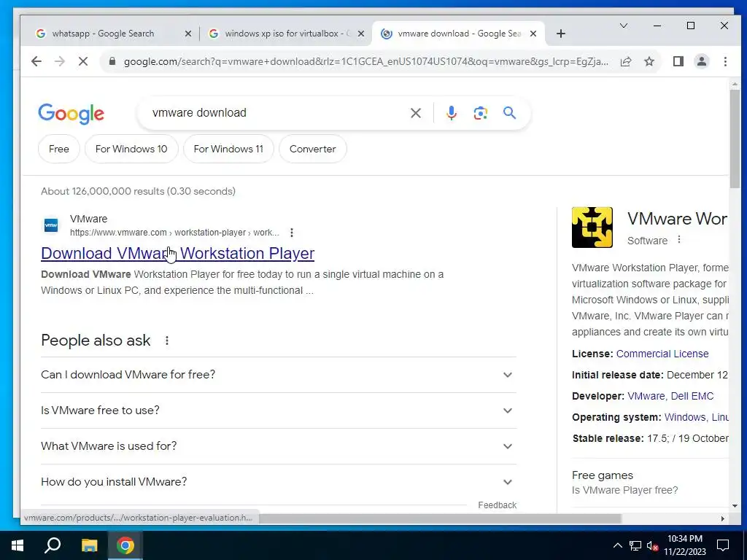Expand How do you install VMware
The image size is (747, 560).
pyautogui.click(x=278, y=482)
